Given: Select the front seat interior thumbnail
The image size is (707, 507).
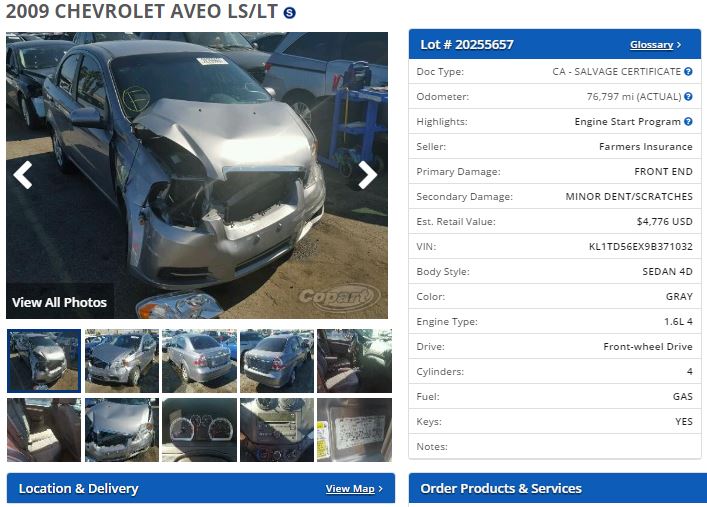Looking at the screenshot, I should 354,360.
